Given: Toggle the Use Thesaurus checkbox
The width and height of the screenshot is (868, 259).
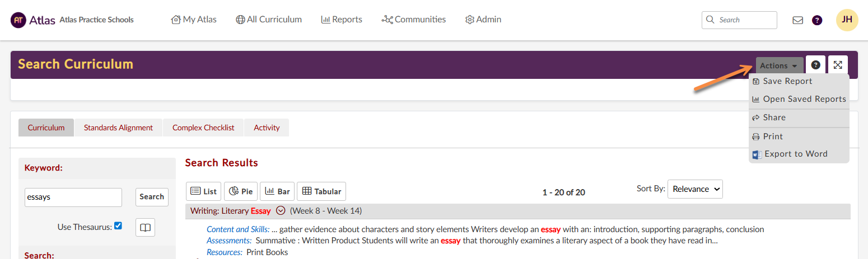Looking at the screenshot, I should (x=118, y=226).
